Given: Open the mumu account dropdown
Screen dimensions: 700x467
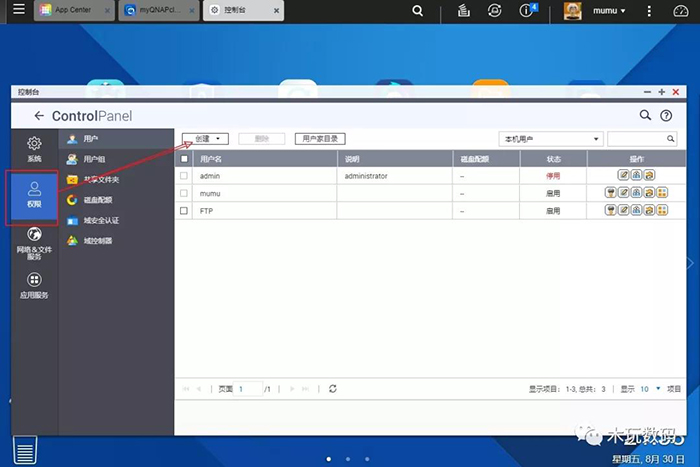Looking at the screenshot, I should click(x=609, y=11).
